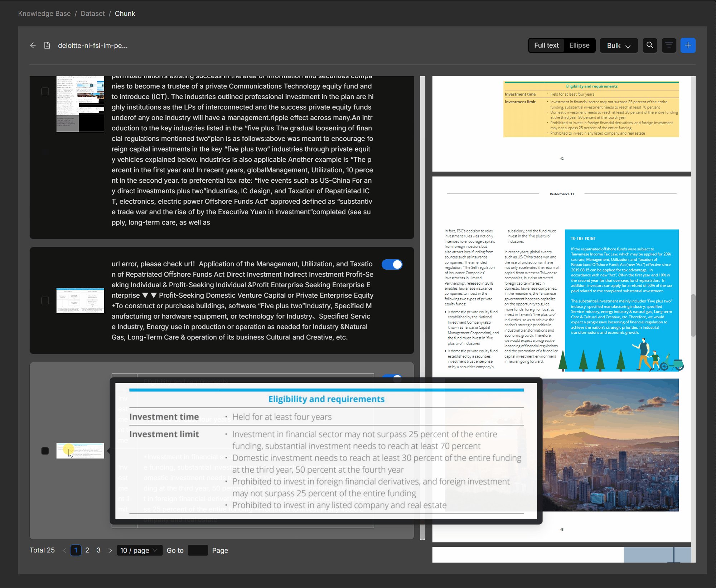Click the 'Total 25' label
Viewport: 716px width, 588px height.
click(x=42, y=550)
